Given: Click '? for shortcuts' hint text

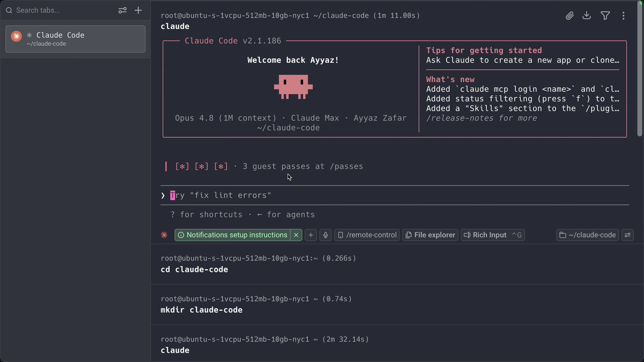Looking at the screenshot, I should (206, 214).
